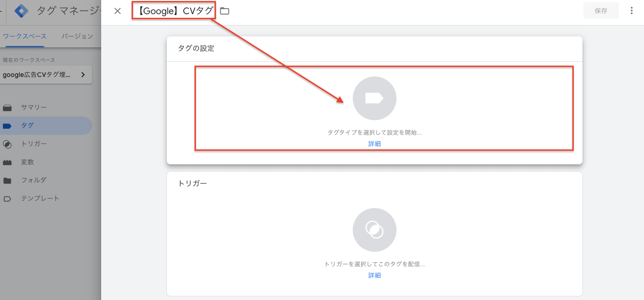Viewport: 644px width, 300px height.
Task: Click the テンプレート outline tag icon
Action: pos(7,199)
